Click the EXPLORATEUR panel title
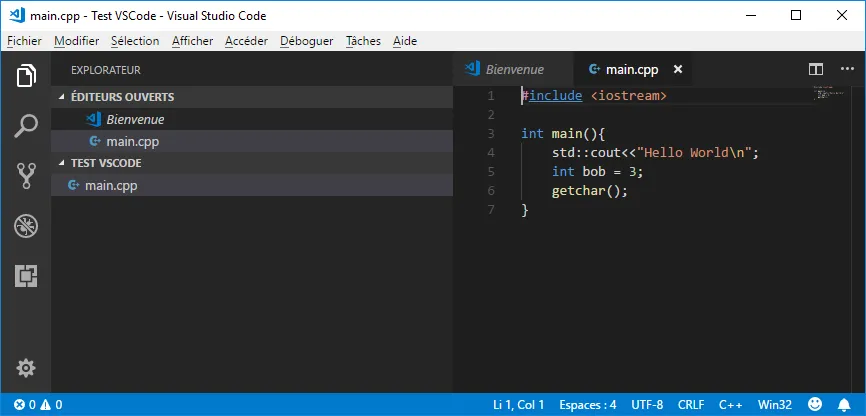This screenshot has width=866, height=416. point(106,70)
